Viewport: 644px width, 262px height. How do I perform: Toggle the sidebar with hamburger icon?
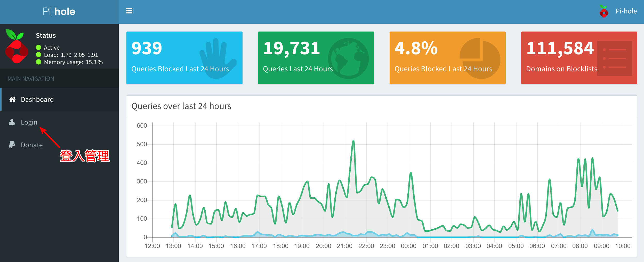[x=129, y=11]
